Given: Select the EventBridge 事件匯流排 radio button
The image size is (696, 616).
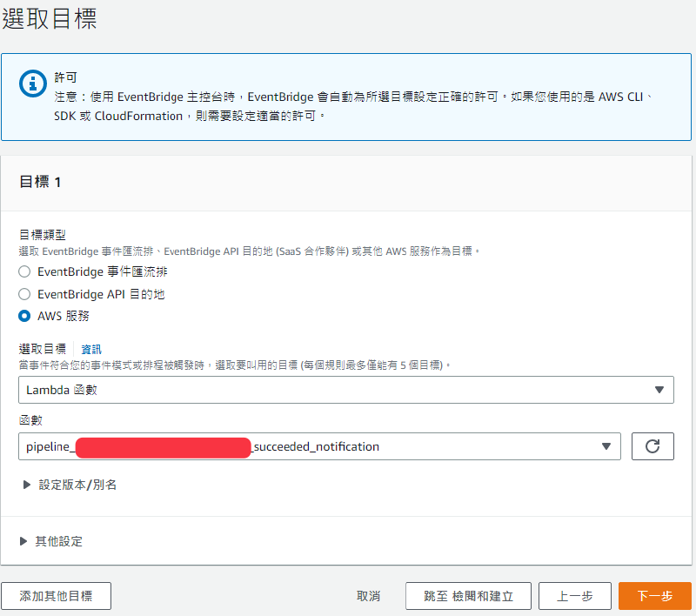Looking at the screenshot, I should tap(23, 271).
